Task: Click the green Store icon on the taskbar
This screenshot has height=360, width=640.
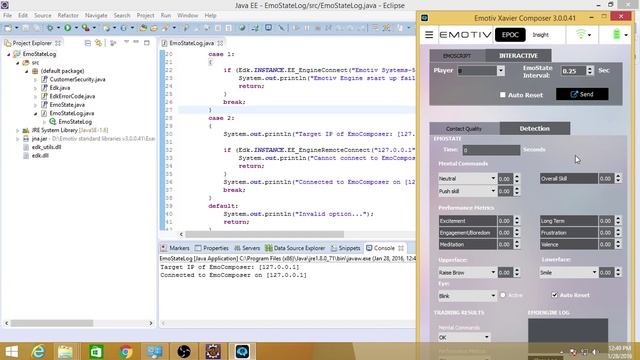Action: pos(96,351)
